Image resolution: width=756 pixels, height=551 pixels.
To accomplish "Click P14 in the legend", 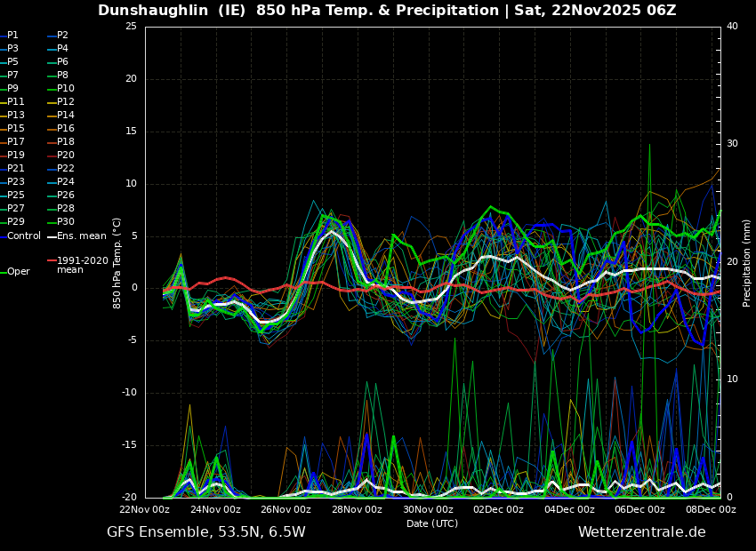I will 66,116.
